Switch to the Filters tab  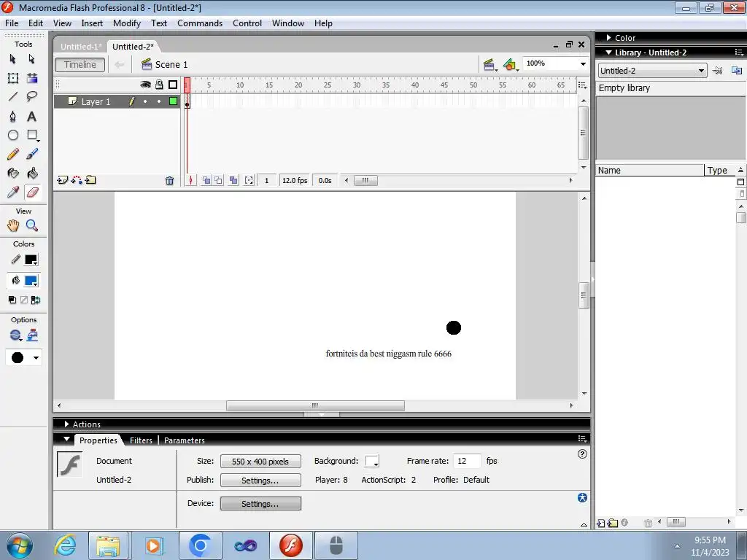[141, 440]
